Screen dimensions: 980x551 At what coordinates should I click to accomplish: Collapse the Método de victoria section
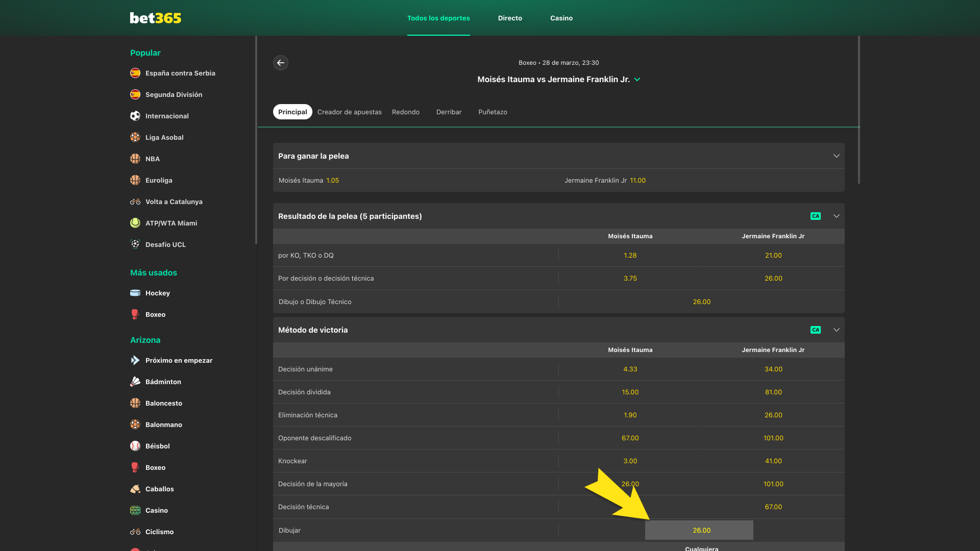click(837, 330)
